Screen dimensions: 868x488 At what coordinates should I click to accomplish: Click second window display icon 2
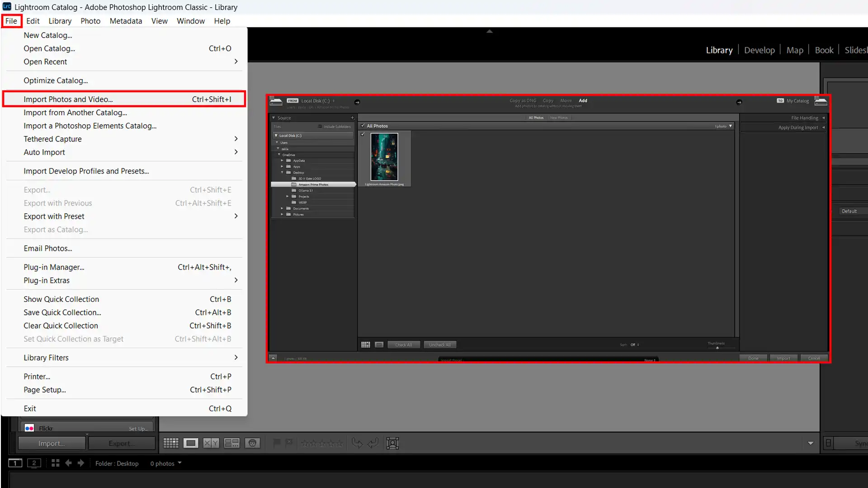[34, 463]
